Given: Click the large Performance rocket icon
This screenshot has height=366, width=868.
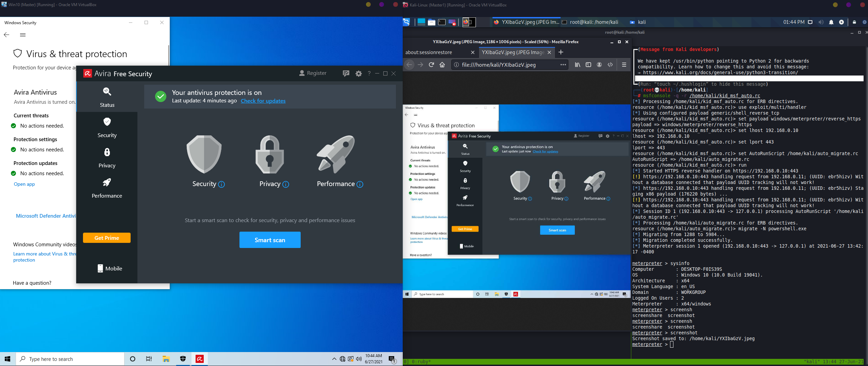Looking at the screenshot, I should point(336,154).
